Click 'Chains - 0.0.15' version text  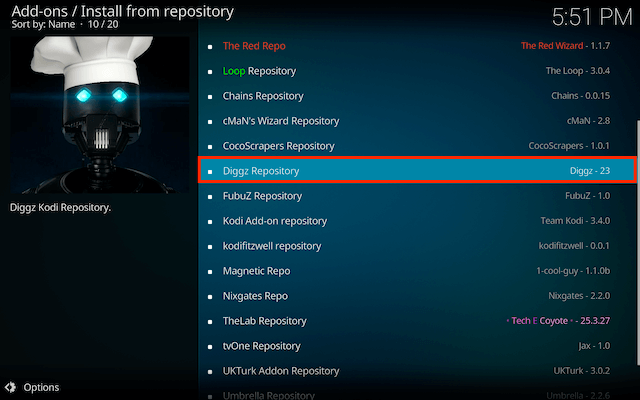pyautogui.click(x=580, y=96)
